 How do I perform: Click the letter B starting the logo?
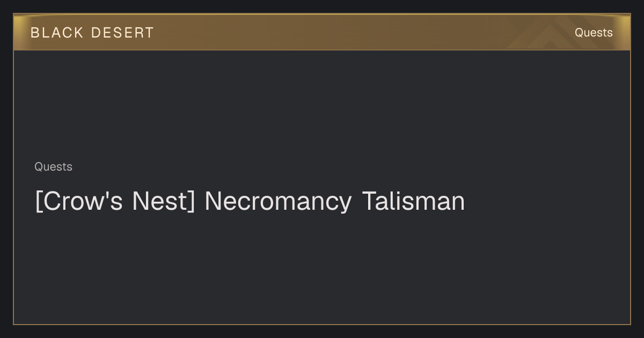(x=34, y=33)
